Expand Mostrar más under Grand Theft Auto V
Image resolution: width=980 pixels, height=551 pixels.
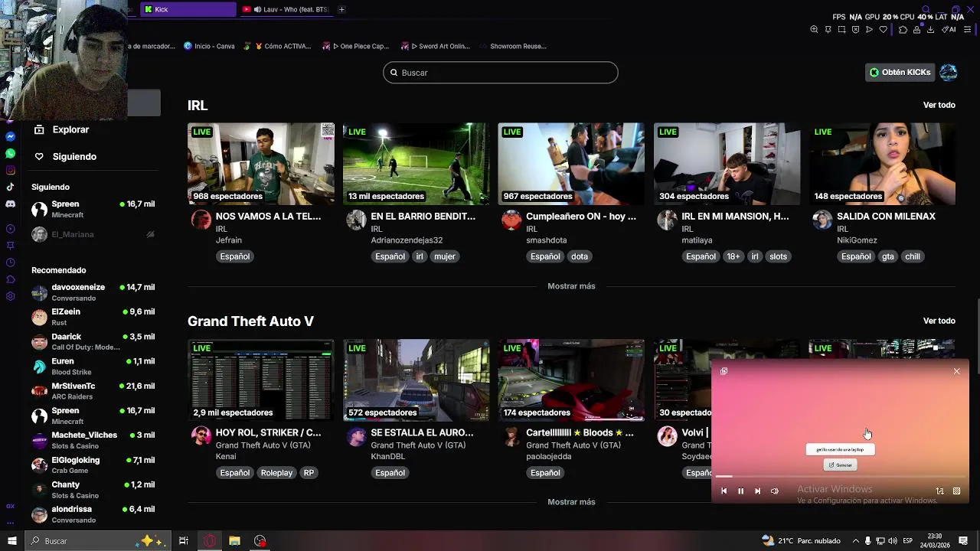(x=571, y=502)
